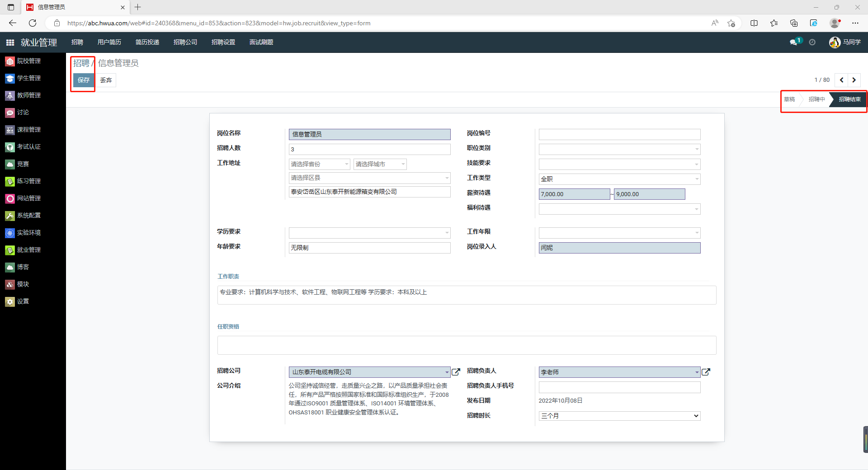868x470 pixels.
Task: Set status to 草稿 stage
Action: tap(789, 99)
